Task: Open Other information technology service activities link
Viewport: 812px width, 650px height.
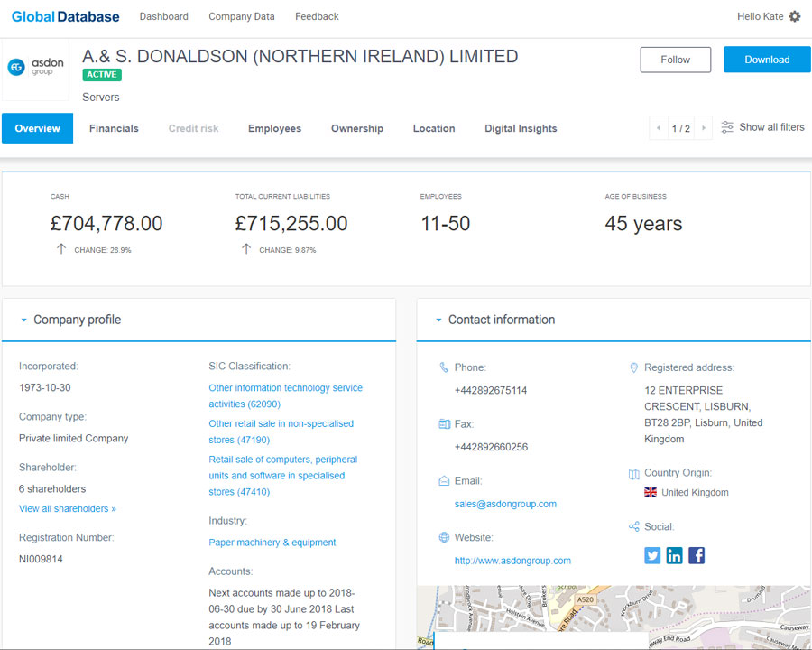Action: click(x=286, y=395)
